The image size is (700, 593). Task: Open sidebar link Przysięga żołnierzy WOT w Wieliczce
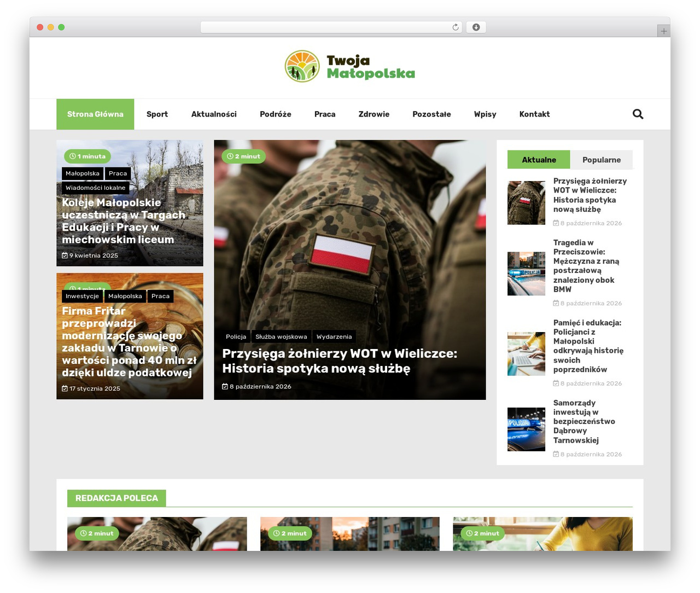point(590,195)
